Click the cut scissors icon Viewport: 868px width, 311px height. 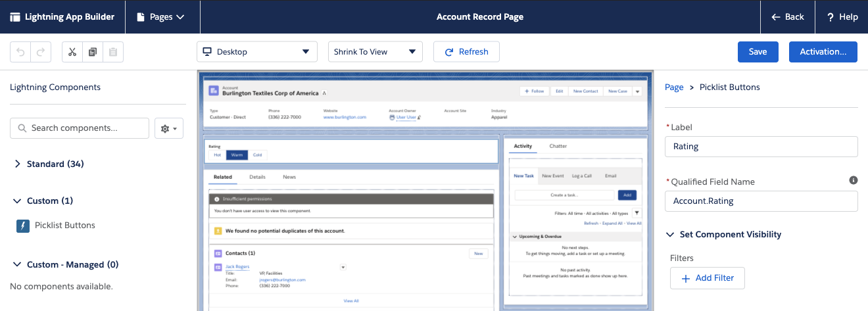click(72, 52)
